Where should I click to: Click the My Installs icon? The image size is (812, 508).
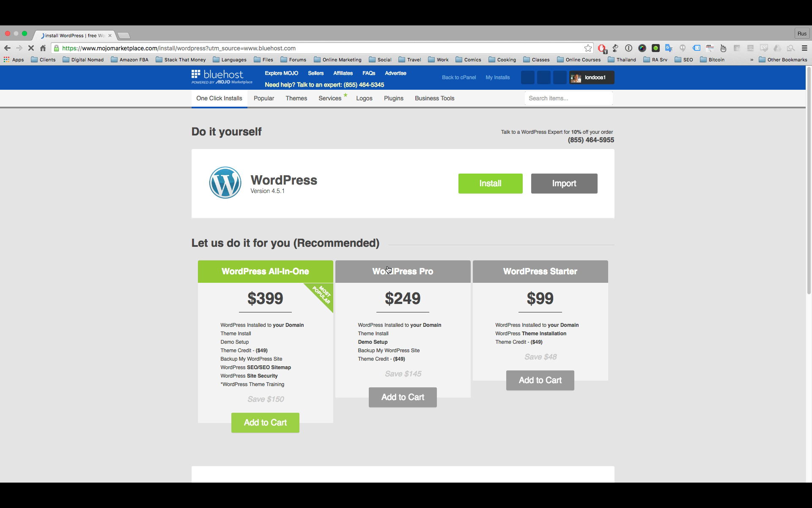point(497,77)
